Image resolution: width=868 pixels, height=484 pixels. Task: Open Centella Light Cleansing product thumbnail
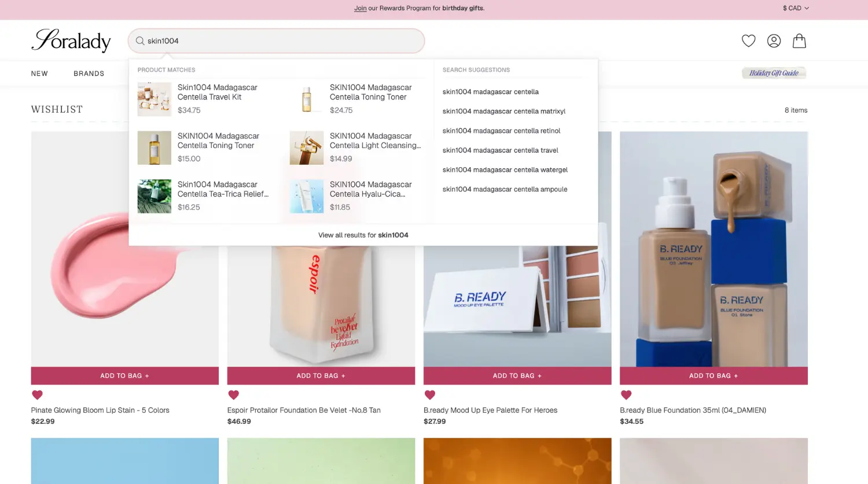307,147
